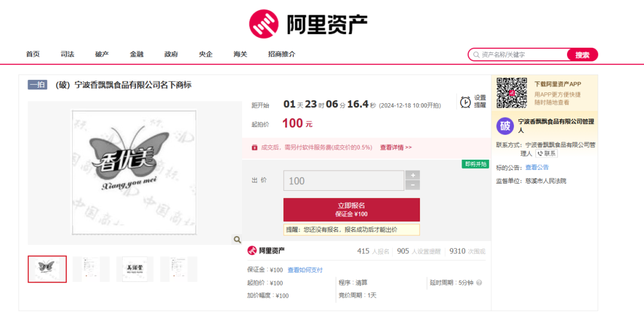Click the auction title 宁波香飘飘食品有限公司名下商标
The width and height of the screenshot is (644, 313).
point(123,85)
